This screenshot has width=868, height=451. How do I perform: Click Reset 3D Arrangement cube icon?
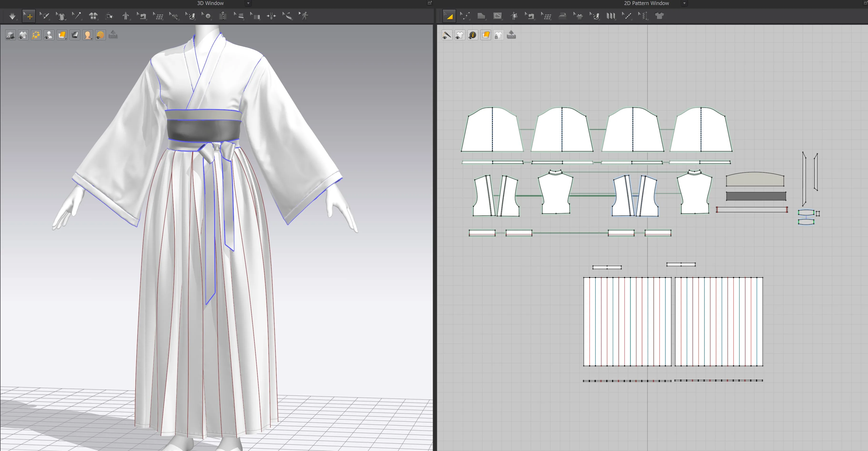[109, 16]
